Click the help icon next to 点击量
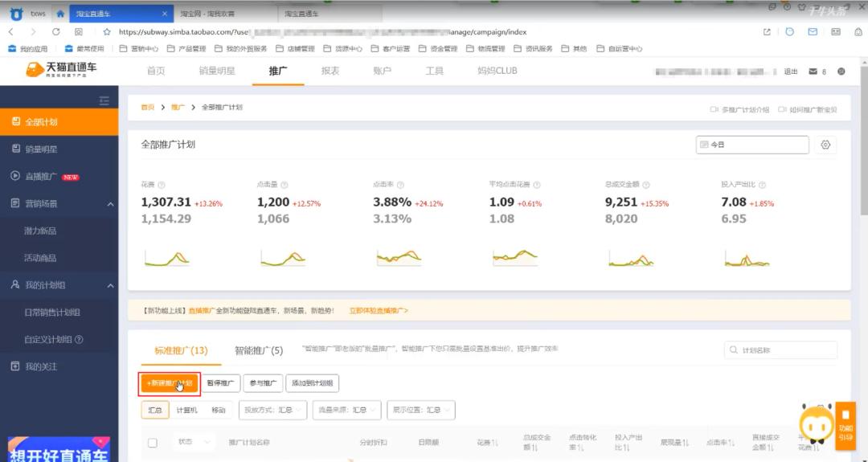Image resolution: width=868 pixels, height=462 pixels. tap(284, 185)
